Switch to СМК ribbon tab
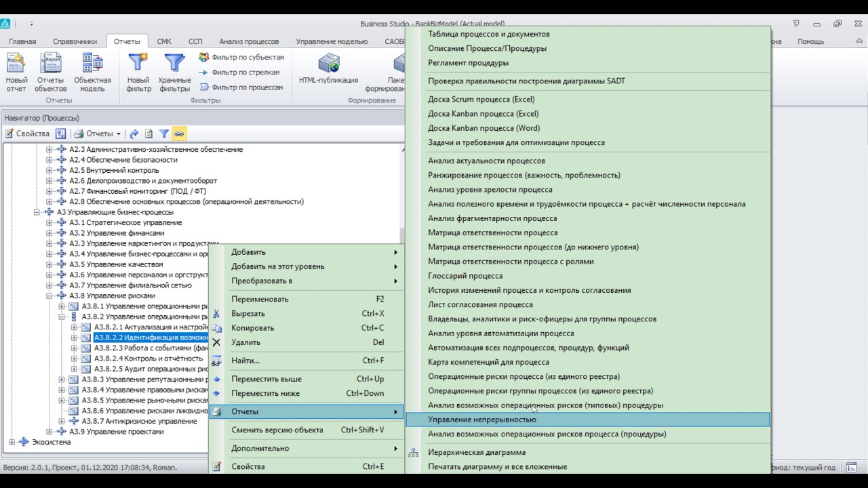The image size is (868, 488). (164, 41)
